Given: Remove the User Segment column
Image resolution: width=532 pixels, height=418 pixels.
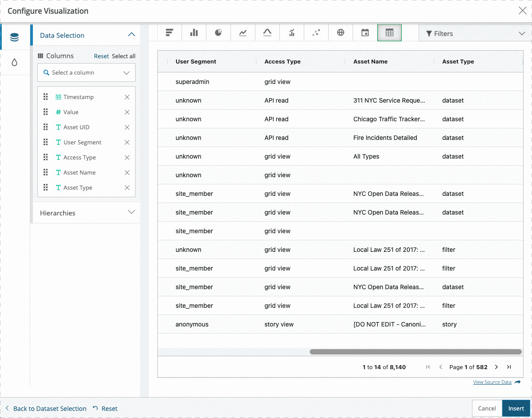Looking at the screenshot, I should click(x=127, y=143).
